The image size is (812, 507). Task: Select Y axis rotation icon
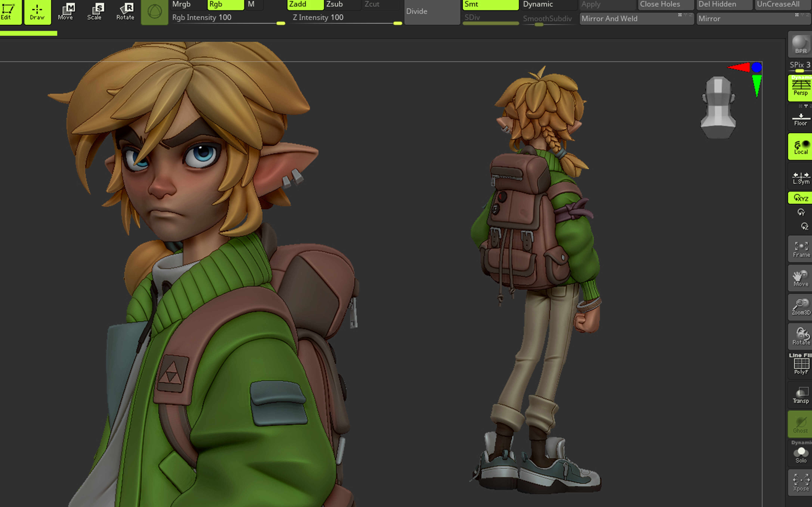(x=801, y=212)
